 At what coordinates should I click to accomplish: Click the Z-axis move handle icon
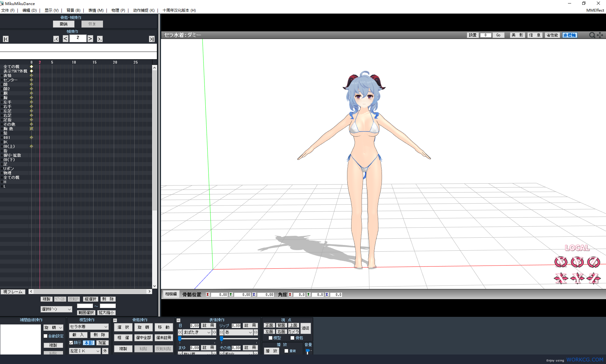pyautogui.click(x=594, y=279)
